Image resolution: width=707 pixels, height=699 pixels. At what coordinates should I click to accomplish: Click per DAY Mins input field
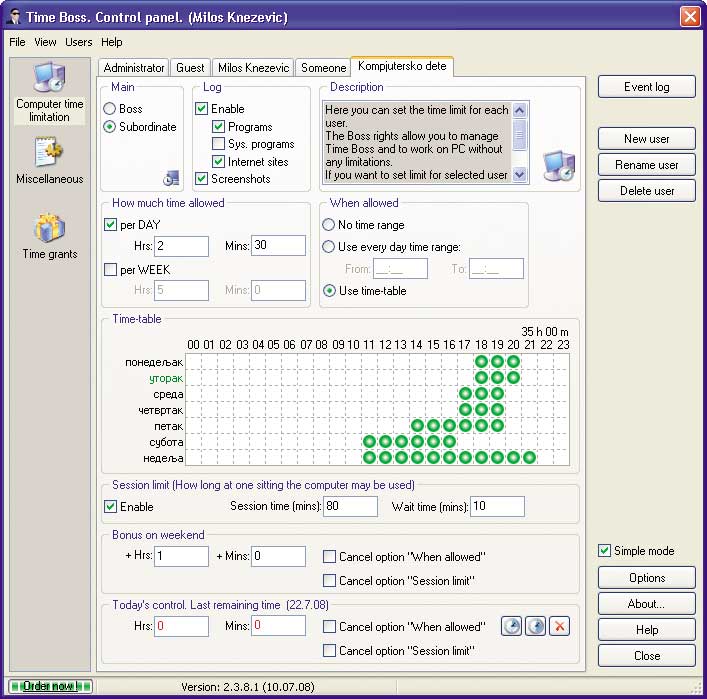pos(278,246)
